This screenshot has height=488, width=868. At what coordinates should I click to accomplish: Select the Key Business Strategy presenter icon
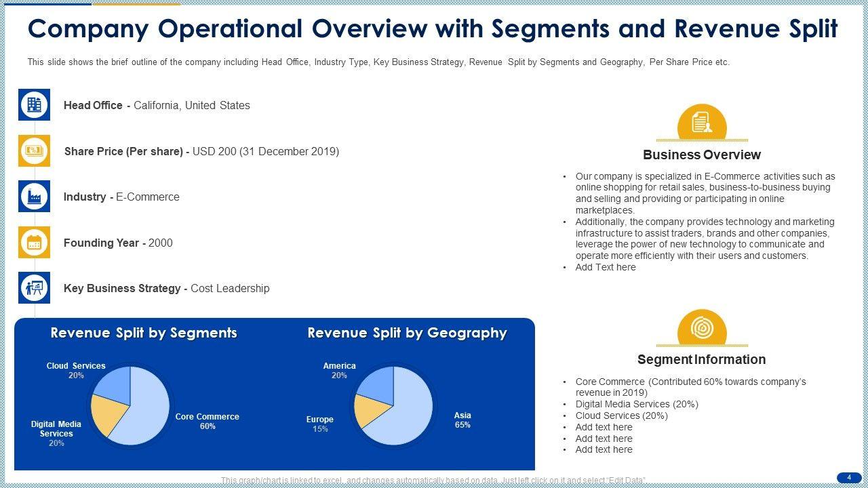coord(34,288)
